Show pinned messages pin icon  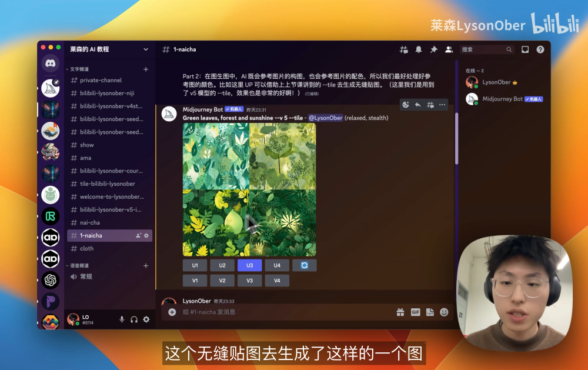click(x=433, y=49)
